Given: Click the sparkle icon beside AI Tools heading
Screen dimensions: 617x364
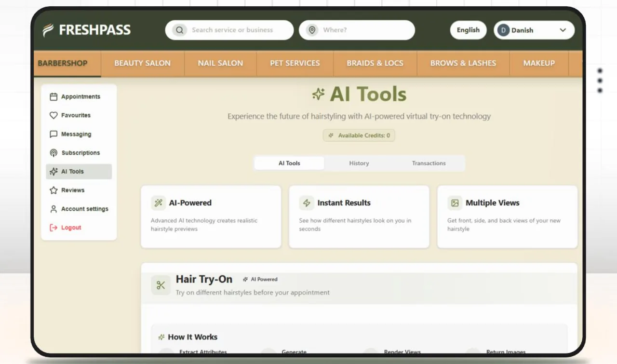Looking at the screenshot, I should click(318, 94).
